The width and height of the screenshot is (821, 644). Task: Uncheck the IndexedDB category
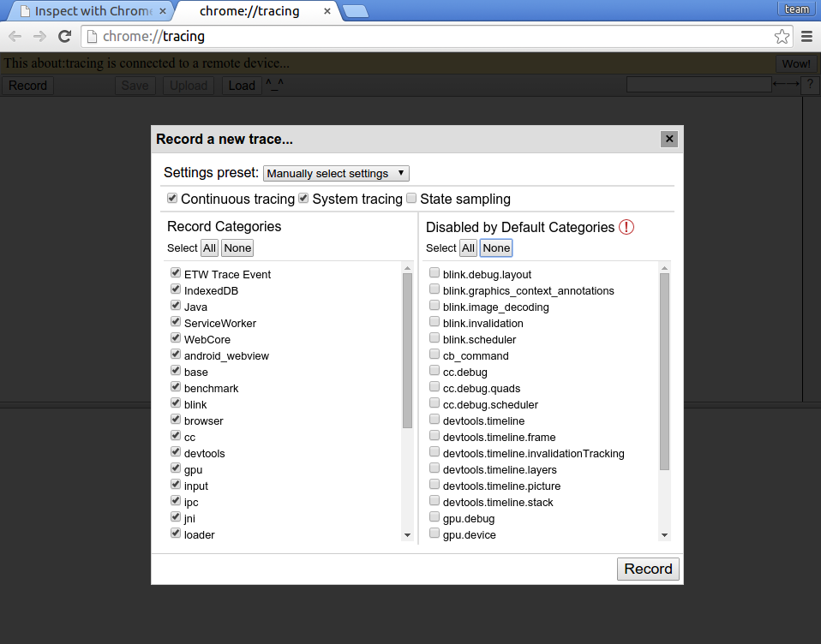[x=177, y=290]
